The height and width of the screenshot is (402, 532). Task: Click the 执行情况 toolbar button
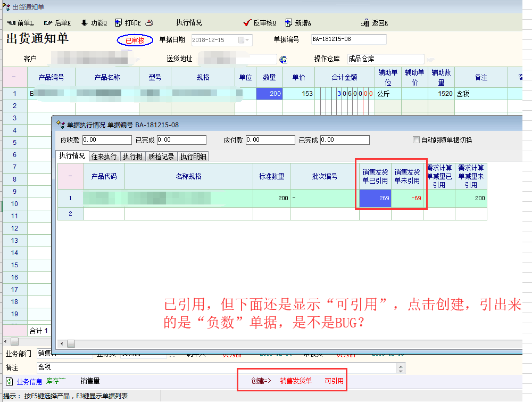[189, 23]
